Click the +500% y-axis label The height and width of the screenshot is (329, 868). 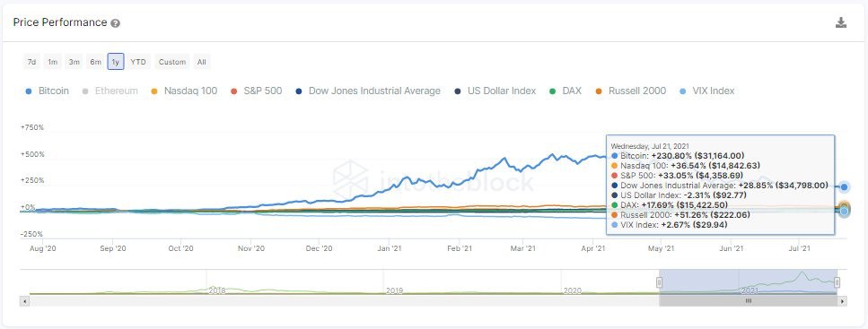tap(32, 154)
